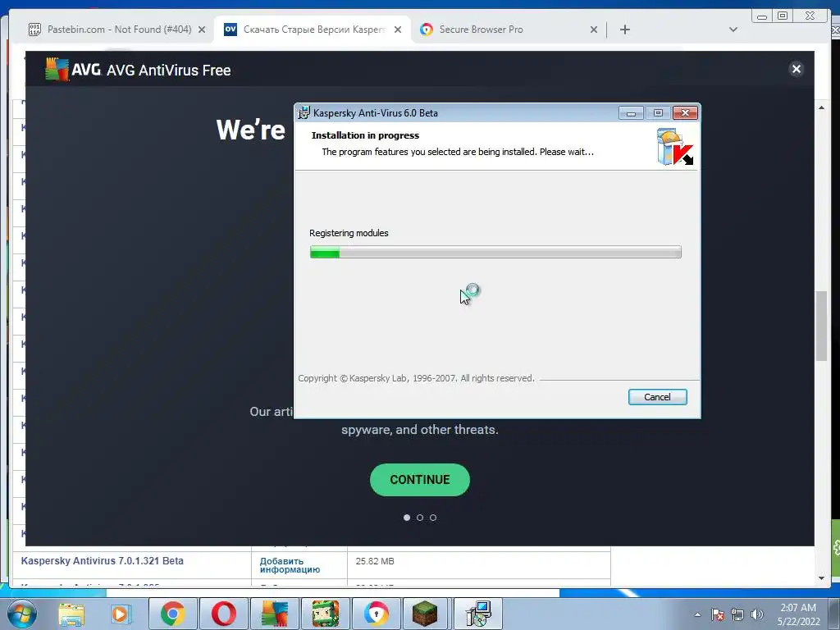Open File Explorer from the taskbar
840x630 pixels.
(x=71, y=614)
